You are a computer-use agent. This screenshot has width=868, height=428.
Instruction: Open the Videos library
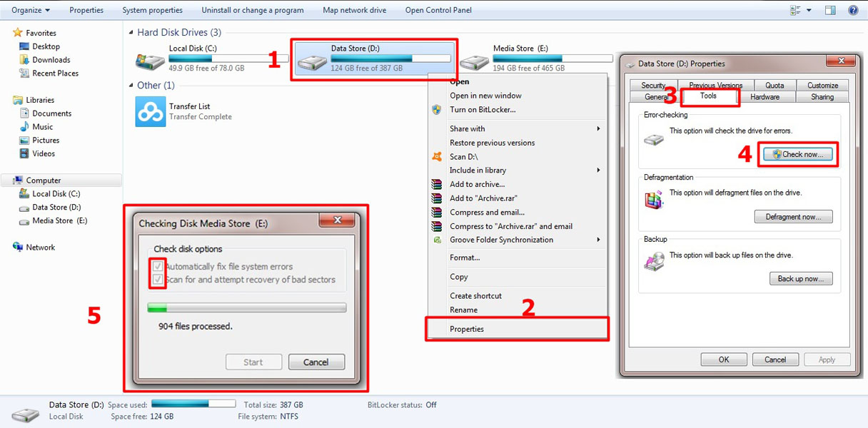pyautogui.click(x=44, y=153)
